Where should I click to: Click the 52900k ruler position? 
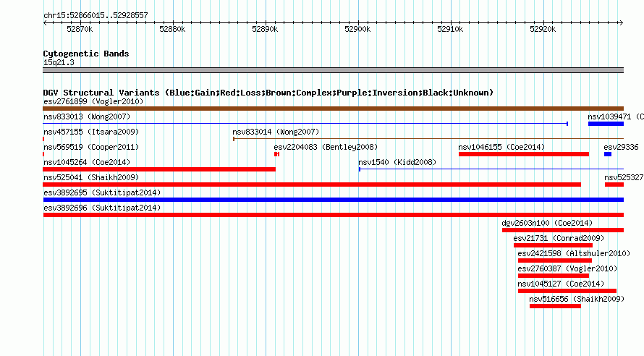[357, 29]
